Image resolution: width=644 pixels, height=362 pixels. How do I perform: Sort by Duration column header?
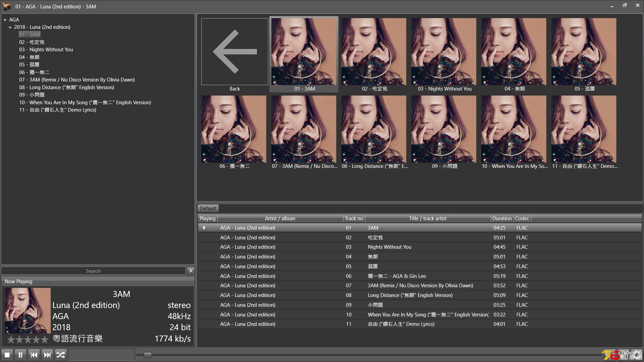(502, 219)
